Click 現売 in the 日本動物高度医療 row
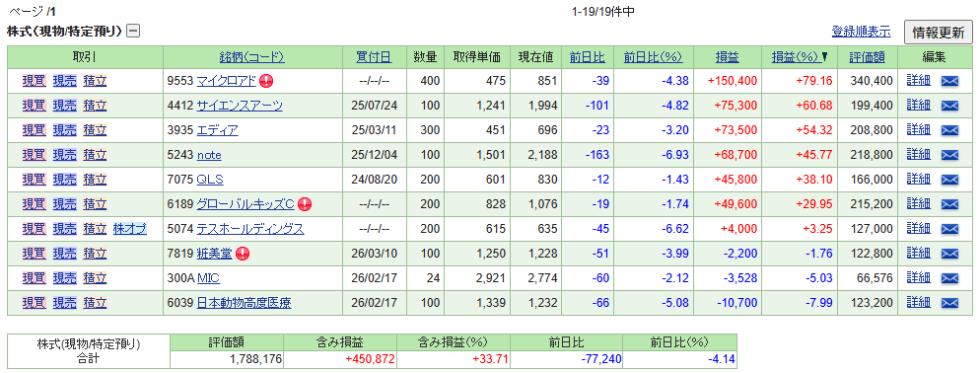The image size is (980, 373). tap(64, 304)
